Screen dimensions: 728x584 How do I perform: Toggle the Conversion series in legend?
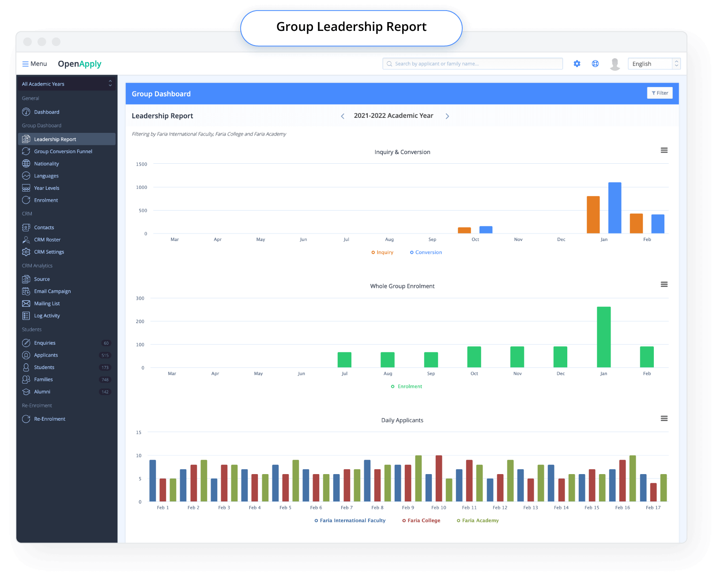[x=426, y=252]
